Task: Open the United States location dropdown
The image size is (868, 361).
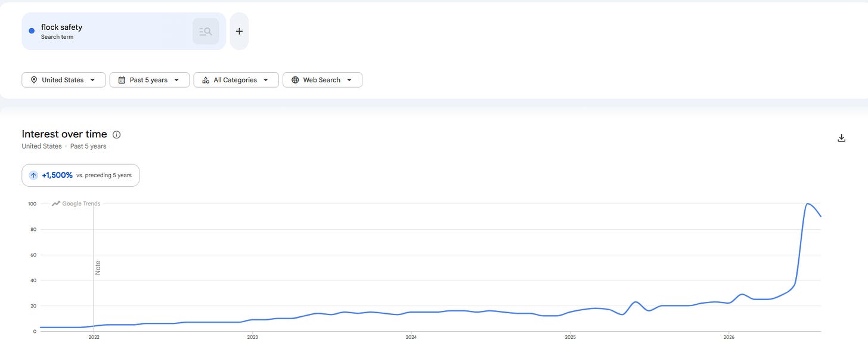Action: pos(64,80)
